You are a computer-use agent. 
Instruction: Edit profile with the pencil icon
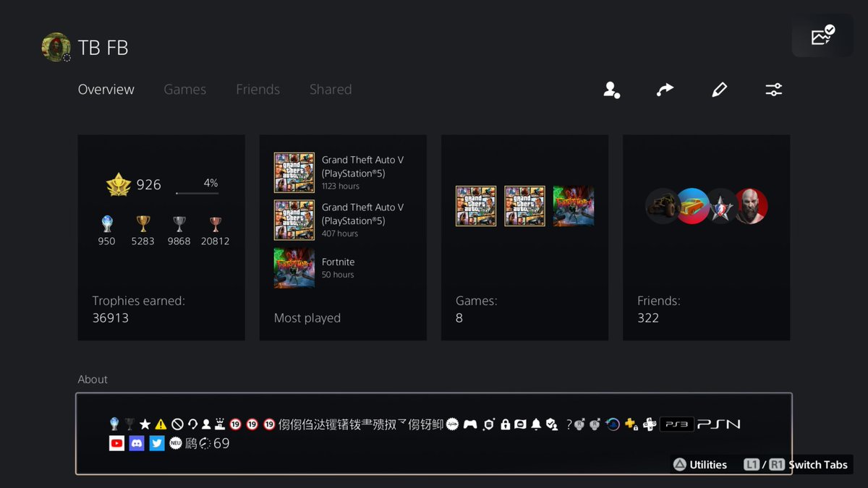pyautogui.click(x=719, y=90)
